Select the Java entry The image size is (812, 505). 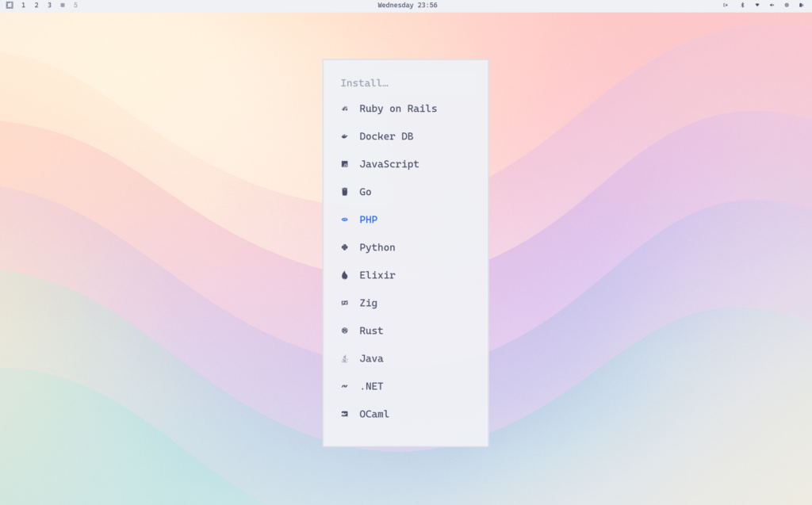(405, 358)
